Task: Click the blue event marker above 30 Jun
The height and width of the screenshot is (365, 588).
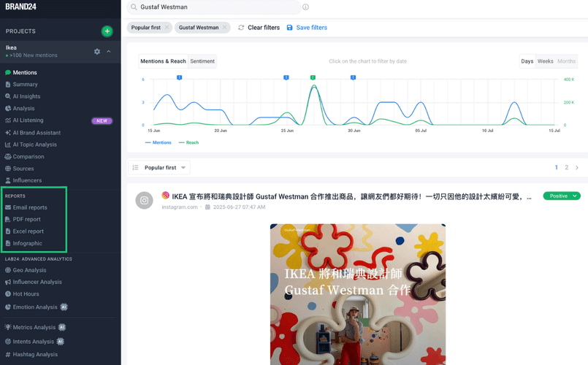Action: click(x=353, y=77)
